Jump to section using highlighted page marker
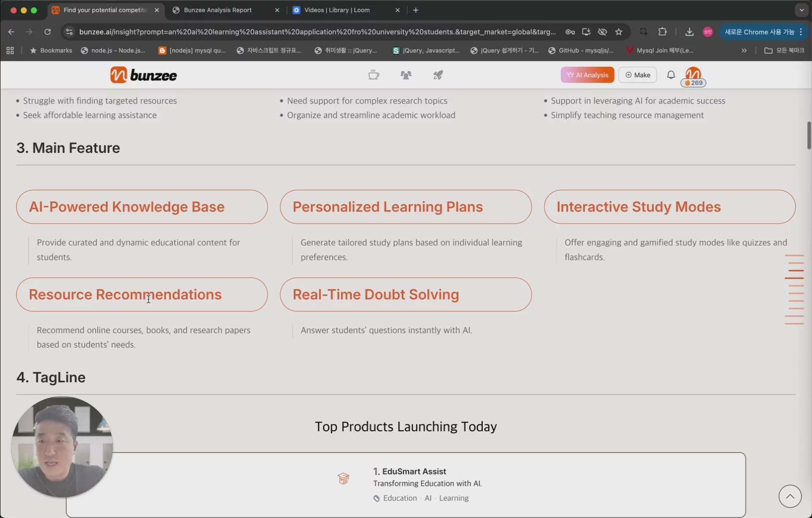 pos(794,278)
